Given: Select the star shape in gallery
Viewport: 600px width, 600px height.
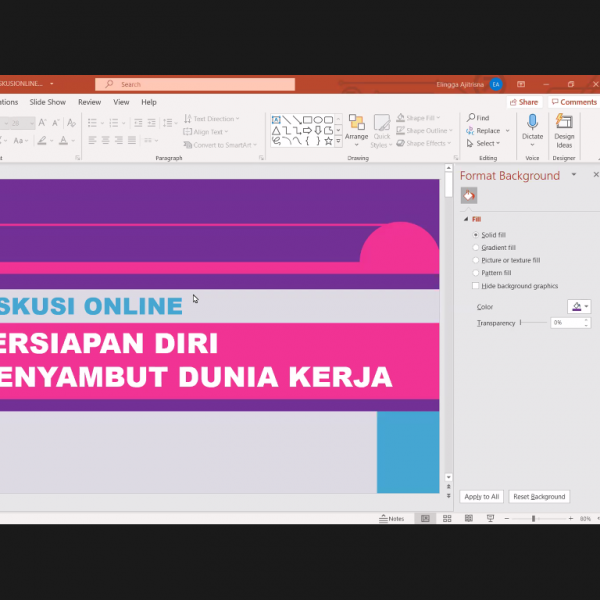Looking at the screenshot, I should point(328,141).
